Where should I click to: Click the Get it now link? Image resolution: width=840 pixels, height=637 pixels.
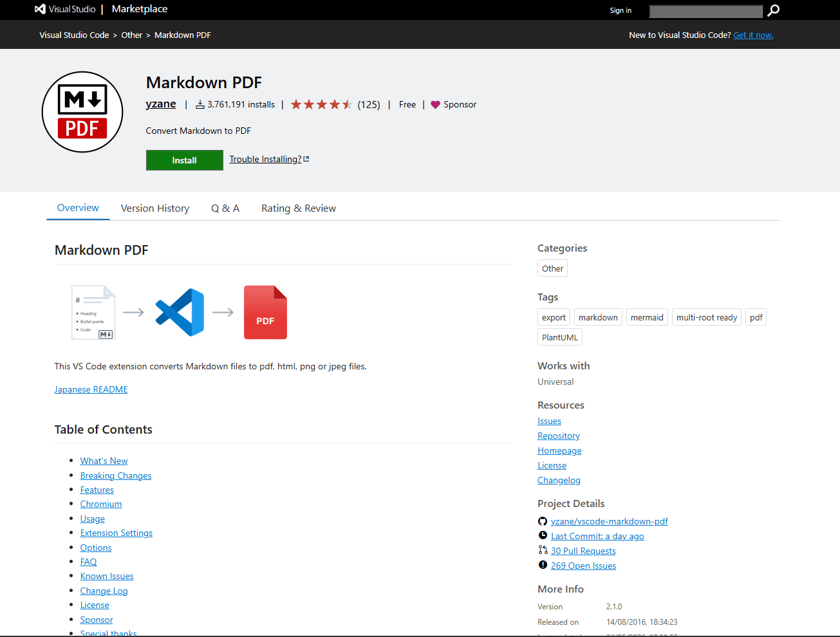[x=753, y=35]
